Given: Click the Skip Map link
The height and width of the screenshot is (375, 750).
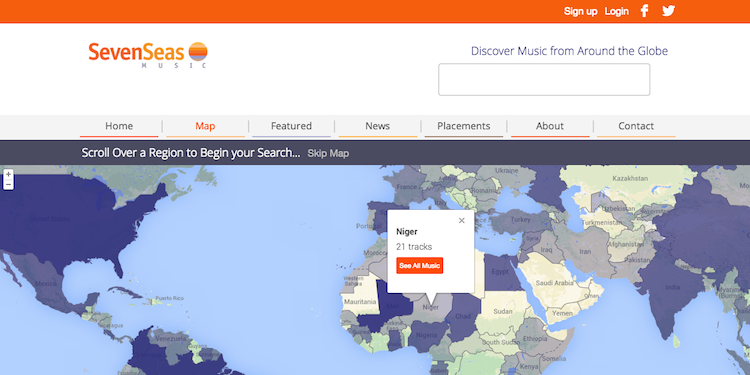Looking at the screenshot, I should point(328,153).
